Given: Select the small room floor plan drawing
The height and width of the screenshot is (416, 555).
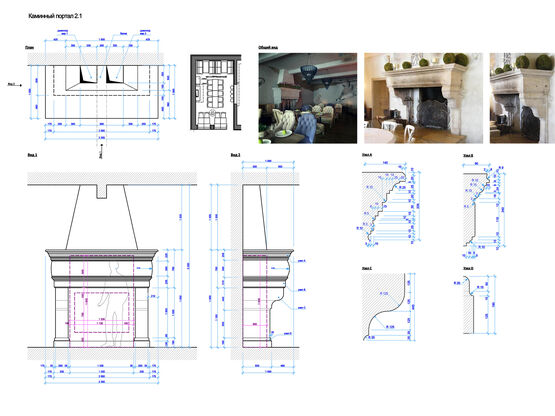Looking at the screenshot, I should [216, 92].
